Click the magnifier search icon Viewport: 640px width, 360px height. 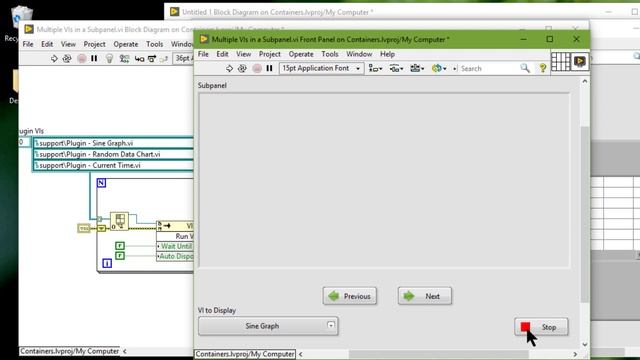pyautogui.click(x=525, y=68)
